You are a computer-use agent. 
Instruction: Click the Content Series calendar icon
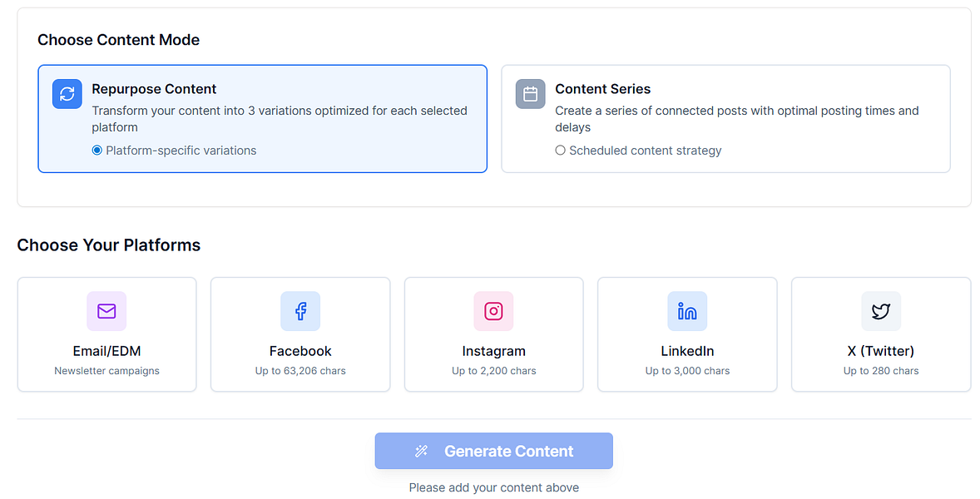pyautogui.click(x=530, y=94)
